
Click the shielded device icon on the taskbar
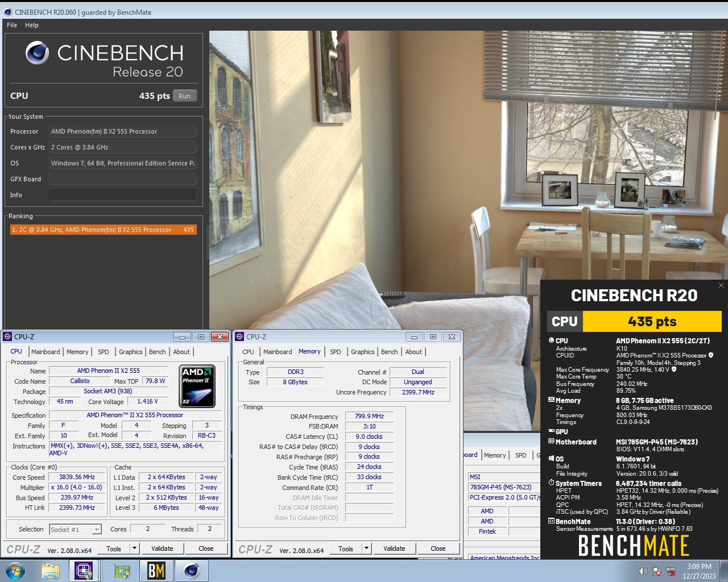121,571
